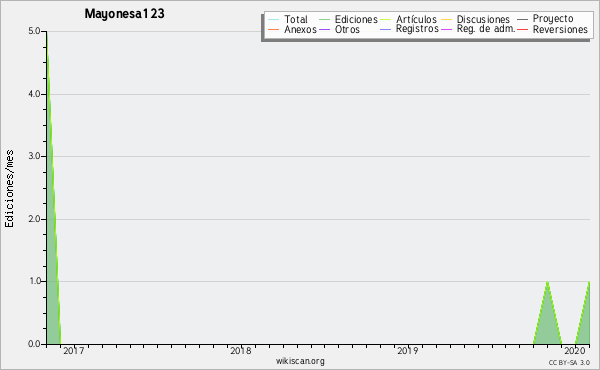Click the 4.0 y-axis value
This screenshot has width=600, height=370.
[34, 94]
